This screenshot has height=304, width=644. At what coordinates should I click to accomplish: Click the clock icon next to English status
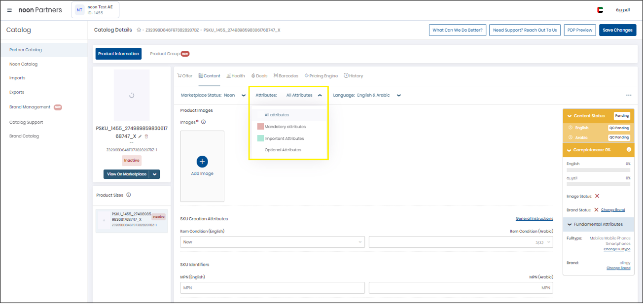pyautogui.click(x=571, y=128)
